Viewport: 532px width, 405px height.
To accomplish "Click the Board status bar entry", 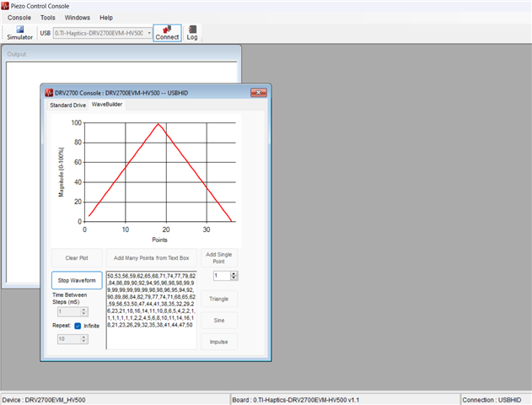I will tap(345, 400).
